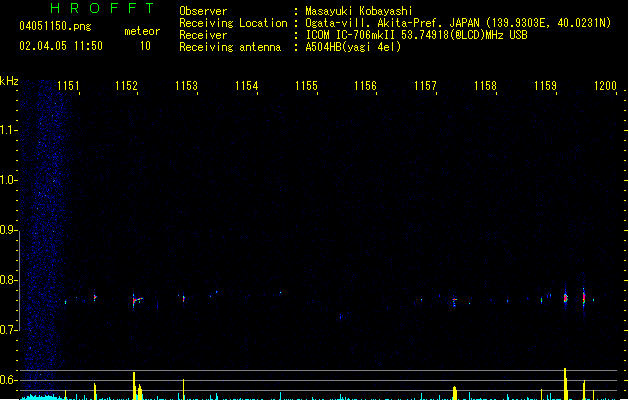The height and width of the screenshot is (400, 629).
Task: Click the tallest yellow bar just after 1152
Action: tap(134, 386)
